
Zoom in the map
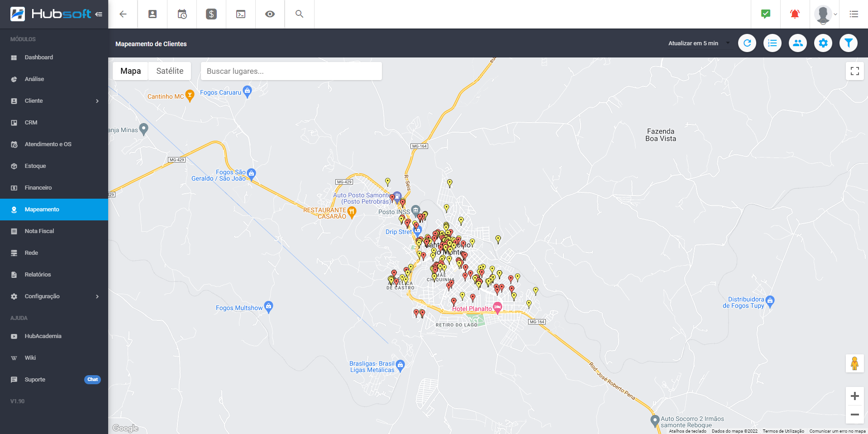pyautogui.click(x=855, y=396)
